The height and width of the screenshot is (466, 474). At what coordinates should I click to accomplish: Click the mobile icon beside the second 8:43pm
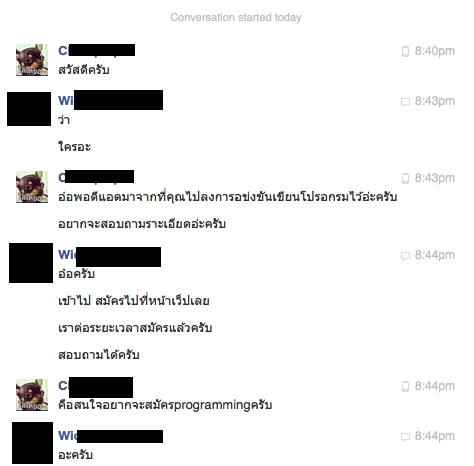pyautogui.click(x=405, y=178)
